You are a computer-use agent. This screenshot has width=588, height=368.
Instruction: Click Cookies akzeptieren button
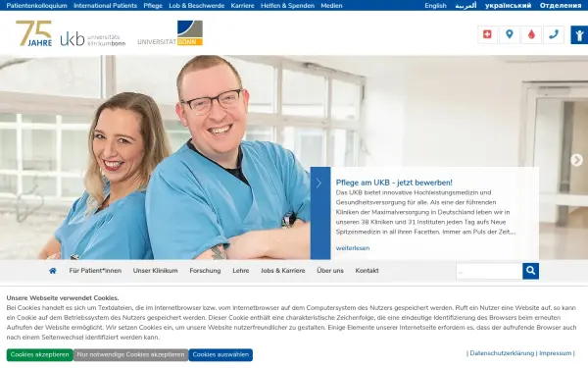tap(40, 355)
